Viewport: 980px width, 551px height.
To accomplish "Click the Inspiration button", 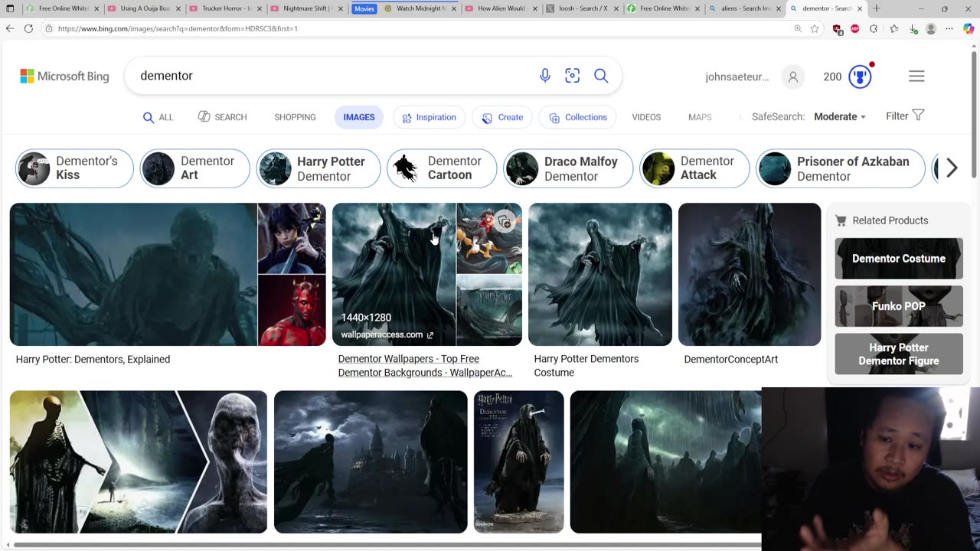I will point(429,117).
